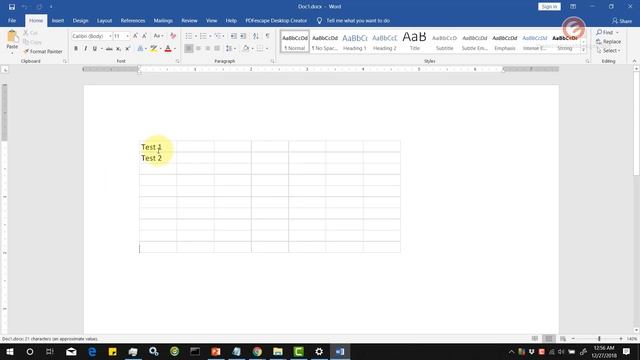This screenshot has width=640, height=360.
Task: Switch to the Review tab
Action: [x=189, y=20]
